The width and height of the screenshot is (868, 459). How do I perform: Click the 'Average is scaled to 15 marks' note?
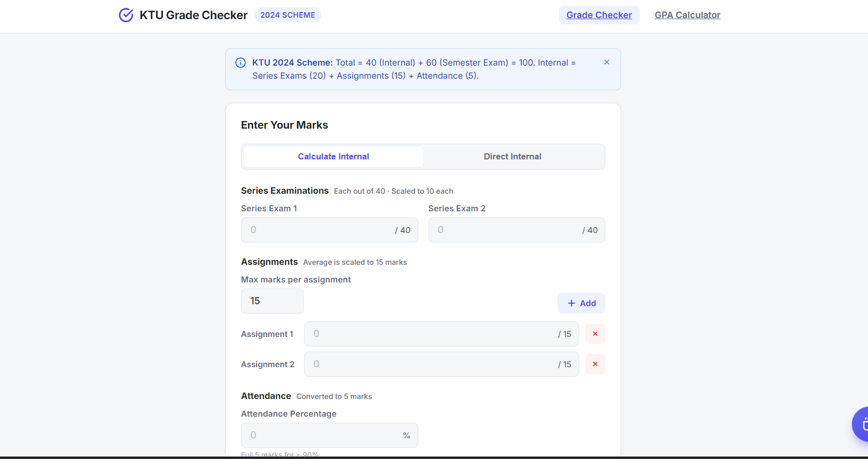pyautogui.click(x=355, y=262)
